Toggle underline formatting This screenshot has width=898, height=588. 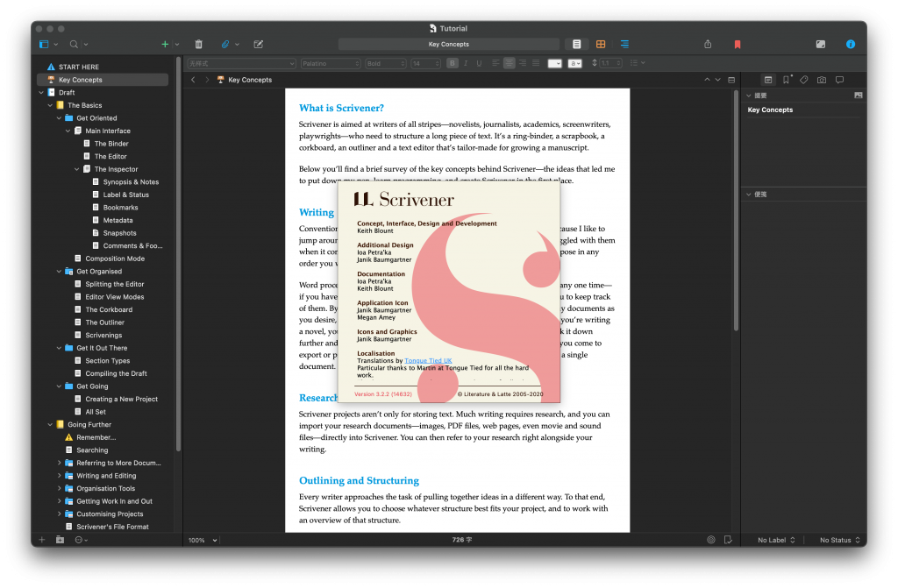click(479, 64)
